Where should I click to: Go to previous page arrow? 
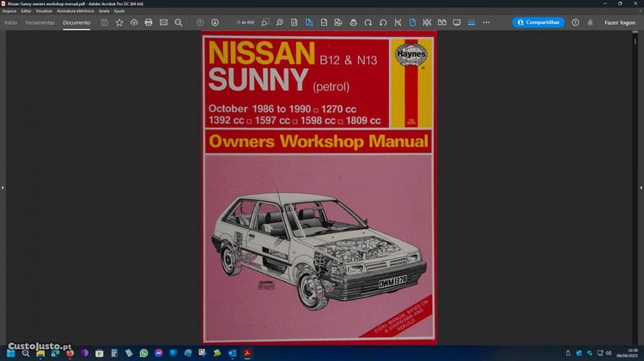(200, 22)
